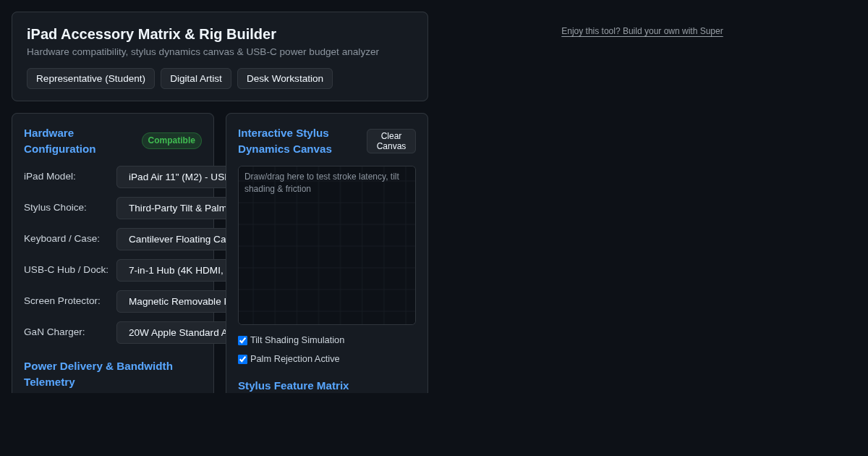Open the Keyboard / Case dropdown
Image resolution: width=868 pixels, height=456 pixels.
point(172,240)
